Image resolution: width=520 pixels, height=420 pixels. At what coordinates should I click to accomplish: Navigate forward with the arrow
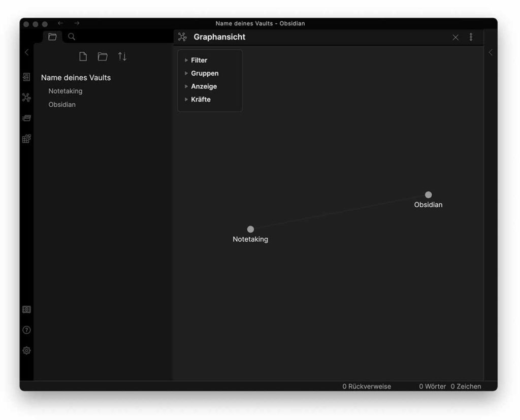[x=77, y=23]
